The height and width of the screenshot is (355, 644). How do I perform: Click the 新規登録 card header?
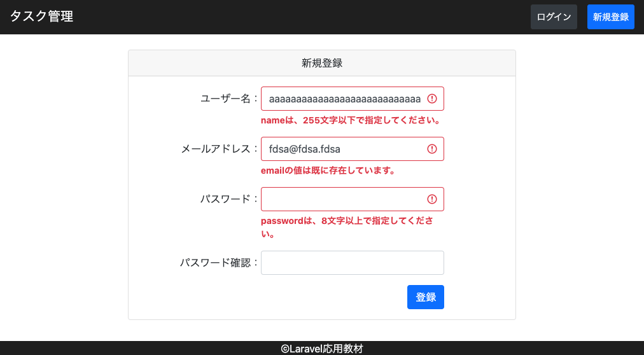click(322, 63)
